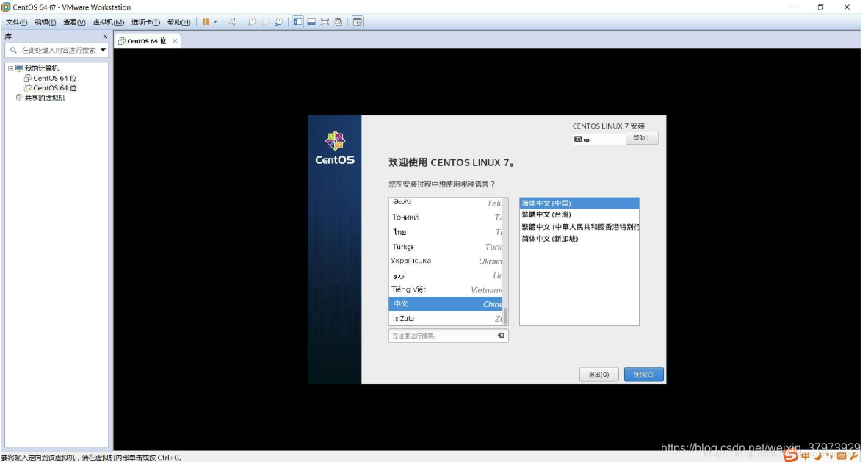This screenshot has width=868, height=462.
Task: Click the Unity mode toolbar icon
Action: 339,22
